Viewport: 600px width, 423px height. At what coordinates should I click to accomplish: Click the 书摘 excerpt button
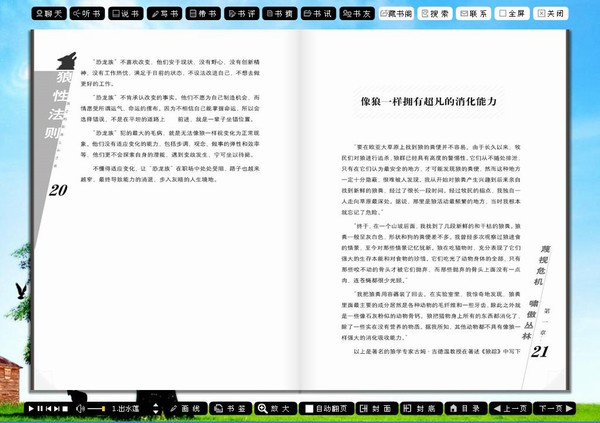pyautogui.click(x=280, y=14)
